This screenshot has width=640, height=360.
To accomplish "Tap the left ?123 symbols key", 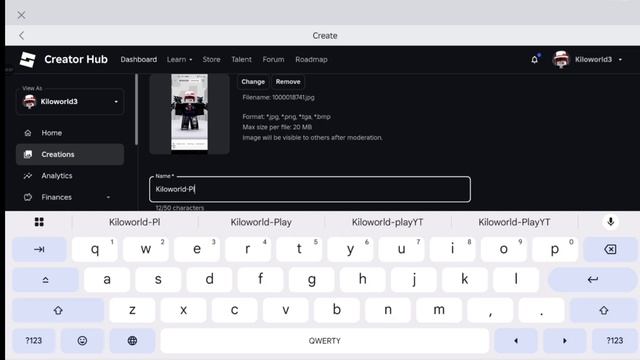I will point(33,341).
